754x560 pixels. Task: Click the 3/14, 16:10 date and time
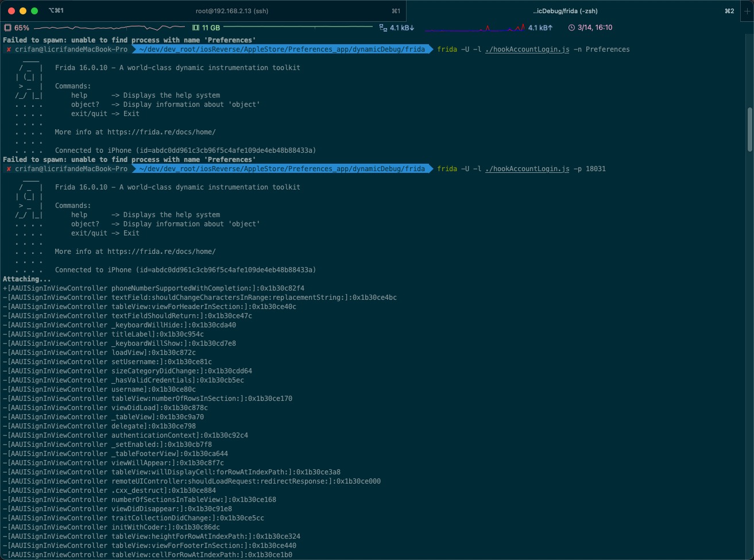tap(595, 28)
